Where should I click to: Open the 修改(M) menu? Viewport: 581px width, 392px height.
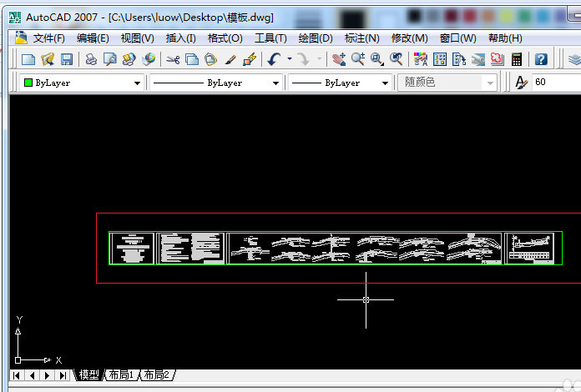[x=409, y=38]
